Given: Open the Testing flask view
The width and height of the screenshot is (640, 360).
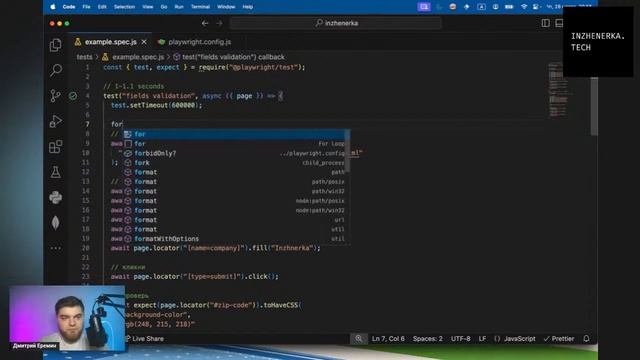Looking at the screenshot, I should [56, 172].
